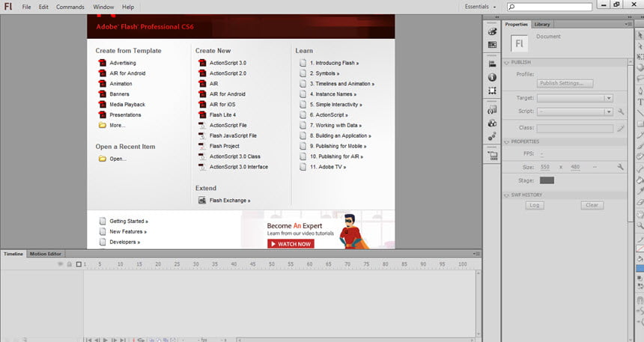Open the Window menu
This screenshot has width=644, height=342.
[103, 7]
